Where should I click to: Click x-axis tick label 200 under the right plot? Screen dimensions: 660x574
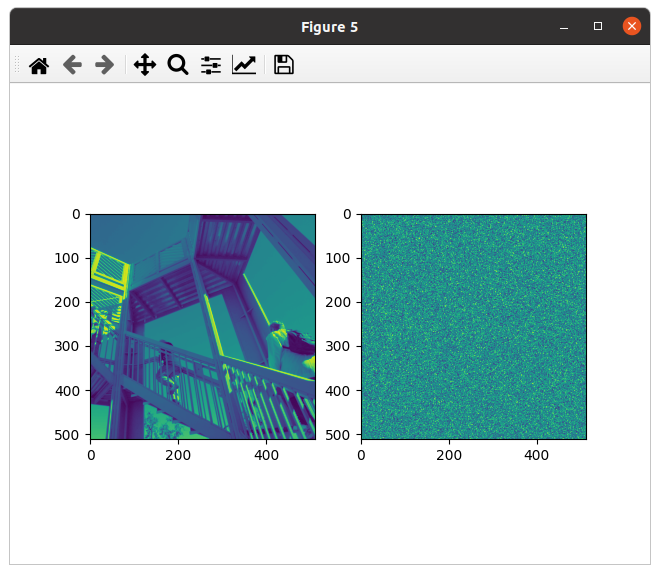[449, 455]
